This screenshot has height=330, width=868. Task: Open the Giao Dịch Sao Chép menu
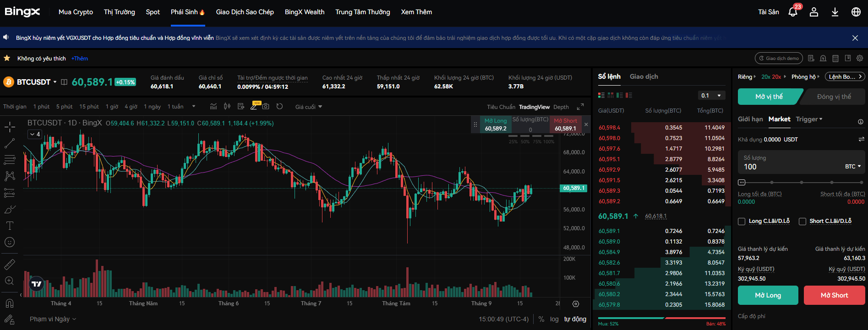pos(245,12)
